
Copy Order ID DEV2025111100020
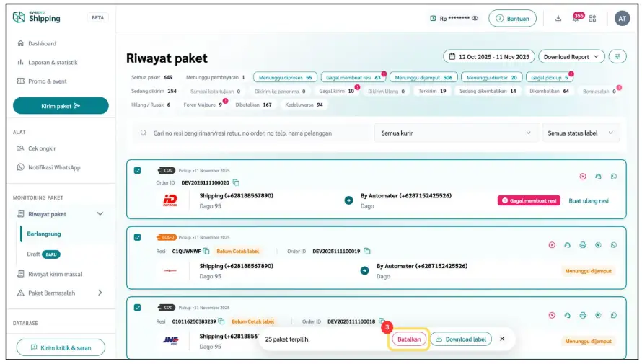point(236,183)
